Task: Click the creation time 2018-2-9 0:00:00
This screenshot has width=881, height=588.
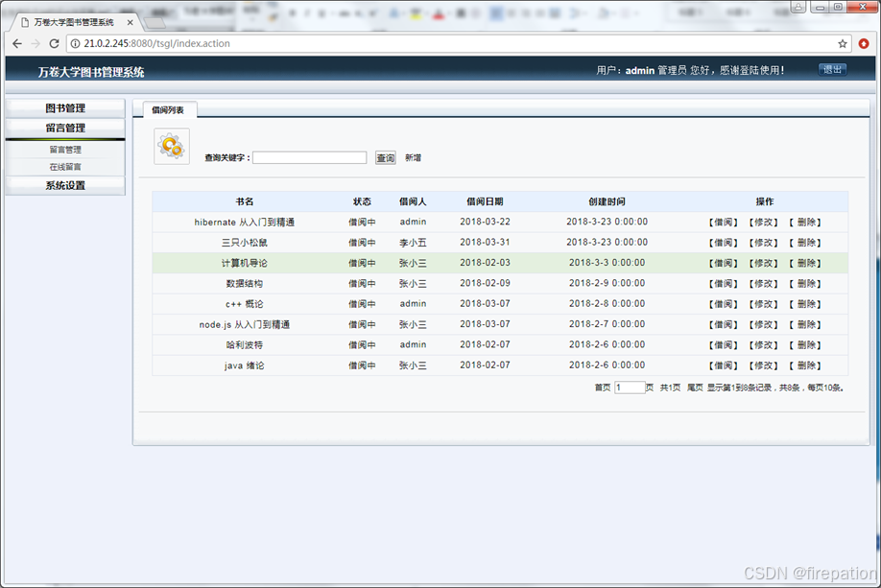Action: coord(607,283)
